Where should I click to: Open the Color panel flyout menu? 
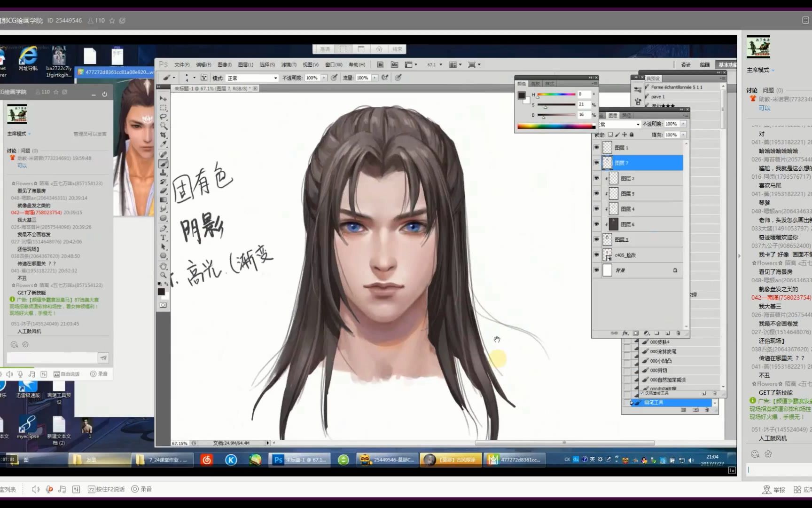[x=594, y=83]
